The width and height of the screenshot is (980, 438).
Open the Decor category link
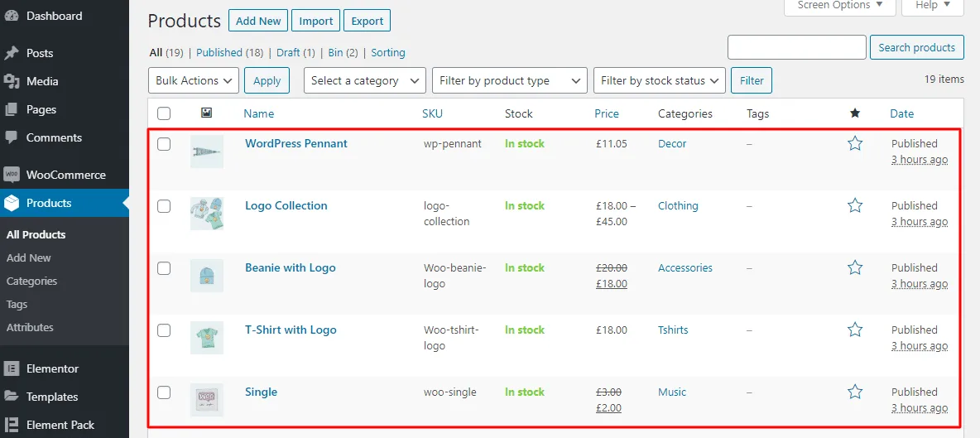tap(672, 144)
